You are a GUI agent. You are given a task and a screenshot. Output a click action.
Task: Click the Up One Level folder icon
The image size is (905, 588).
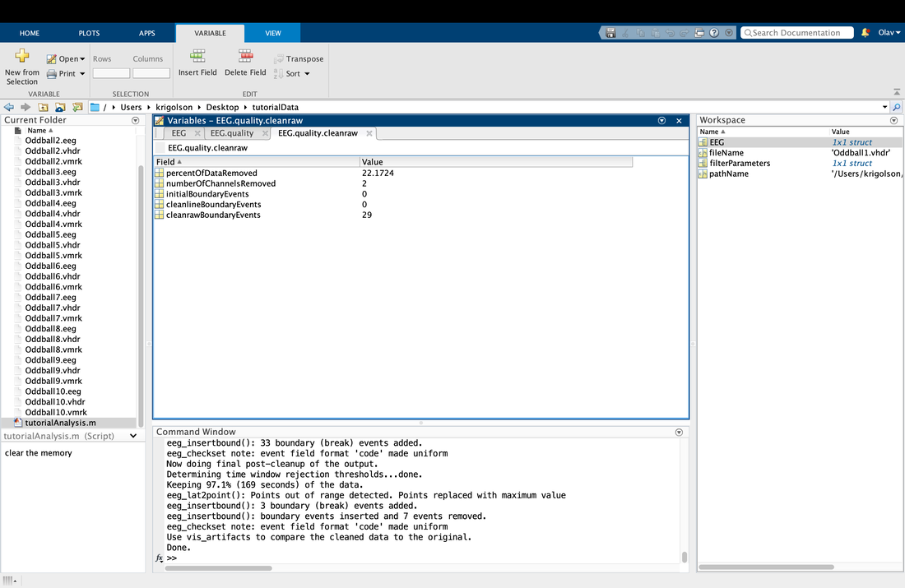43,108
